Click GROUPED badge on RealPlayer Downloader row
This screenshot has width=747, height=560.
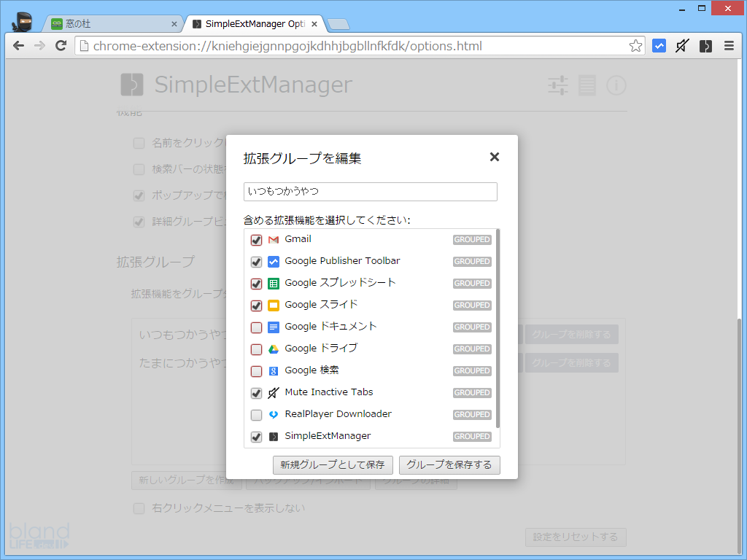472,414
